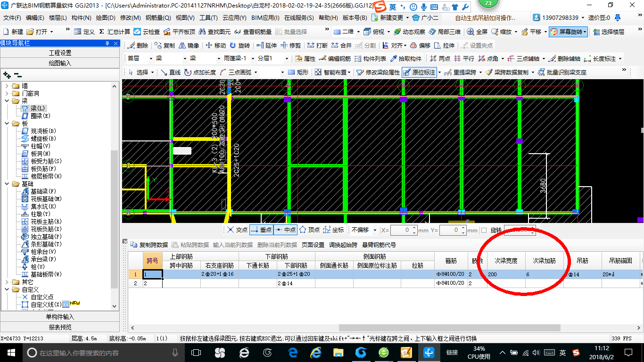644x362 pixels.
Task: Click 全屏 full screen icon
Action: (x=477, y=32)
